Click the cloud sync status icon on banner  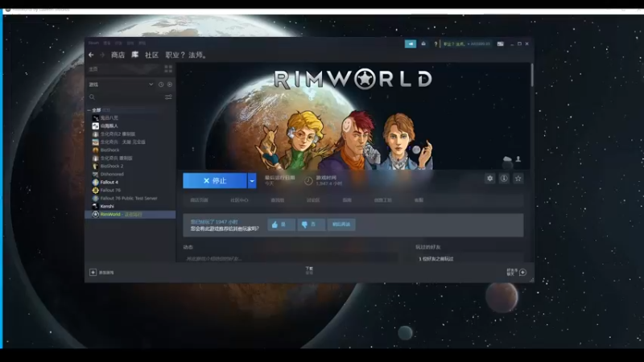[508, 159]
